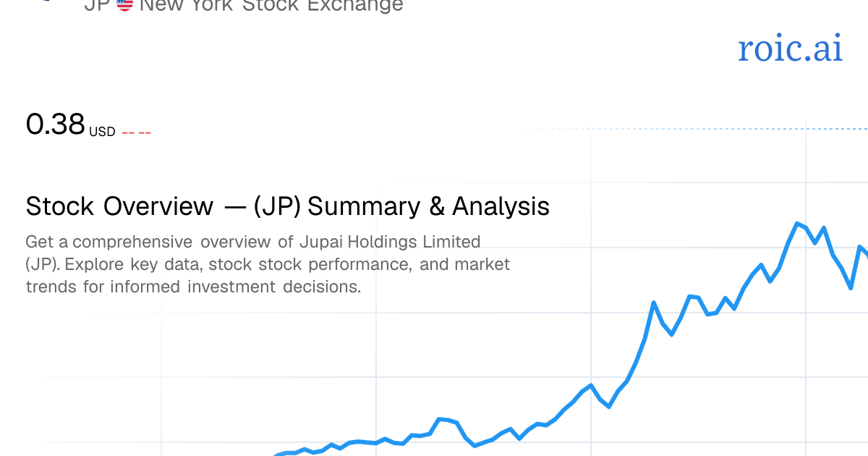The image size is (868, 456).
Task: Click the "informed investment decisions" text
Action: tap(234, 287)
